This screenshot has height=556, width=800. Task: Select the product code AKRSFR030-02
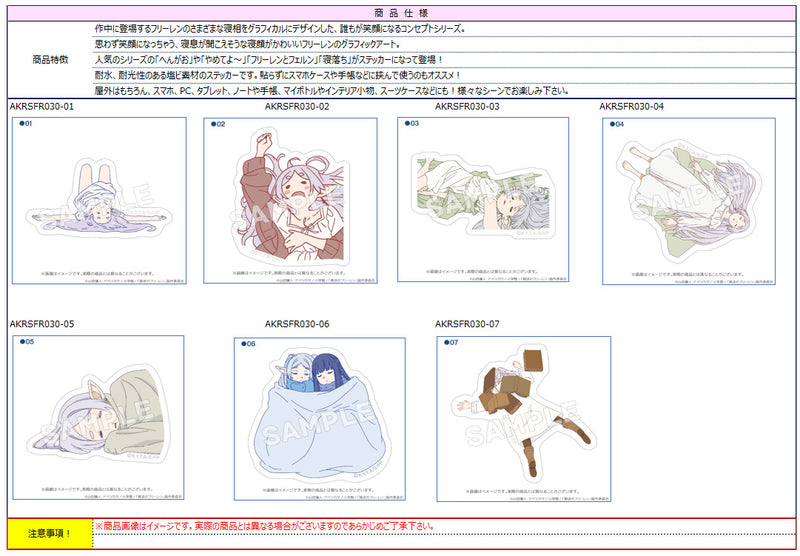297,107
